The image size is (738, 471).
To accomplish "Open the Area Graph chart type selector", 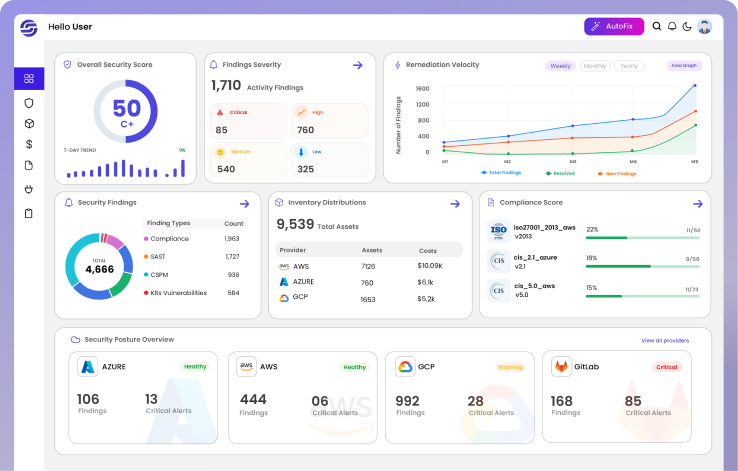I will click(x=684, y=65).
